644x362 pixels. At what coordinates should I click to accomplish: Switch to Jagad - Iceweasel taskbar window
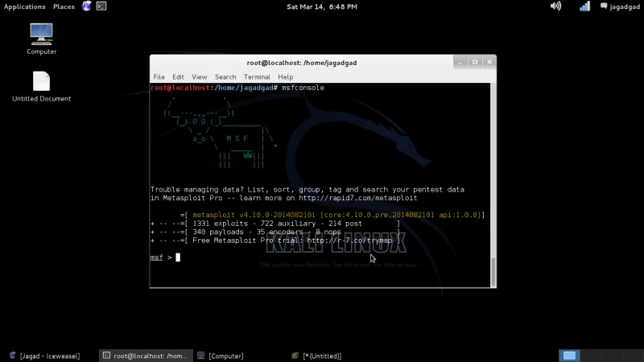coord(45,356)
